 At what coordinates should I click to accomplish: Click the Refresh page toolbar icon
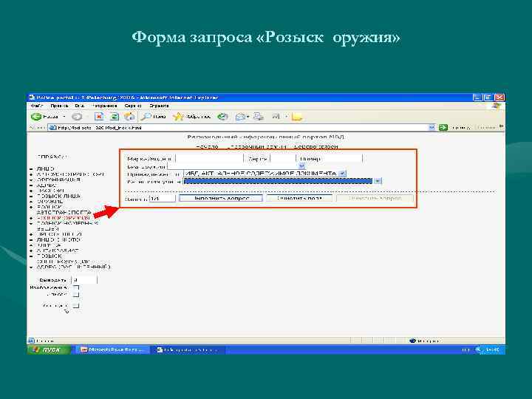click(115, 117)
